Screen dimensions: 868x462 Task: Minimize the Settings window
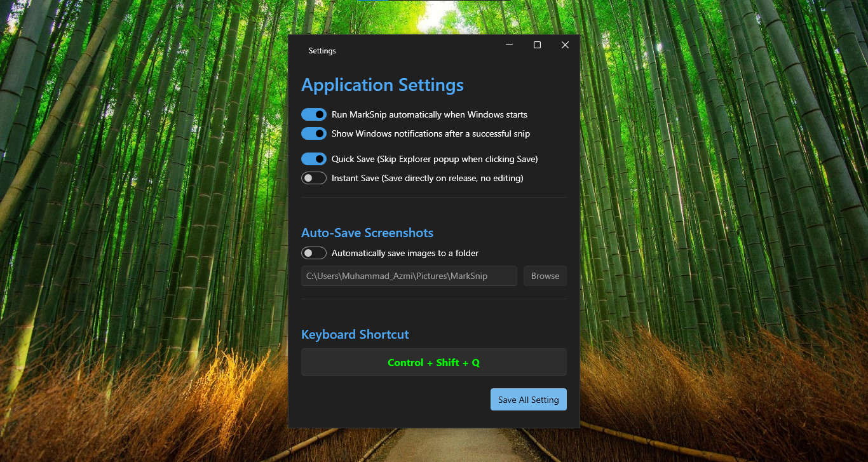point(510,44)
